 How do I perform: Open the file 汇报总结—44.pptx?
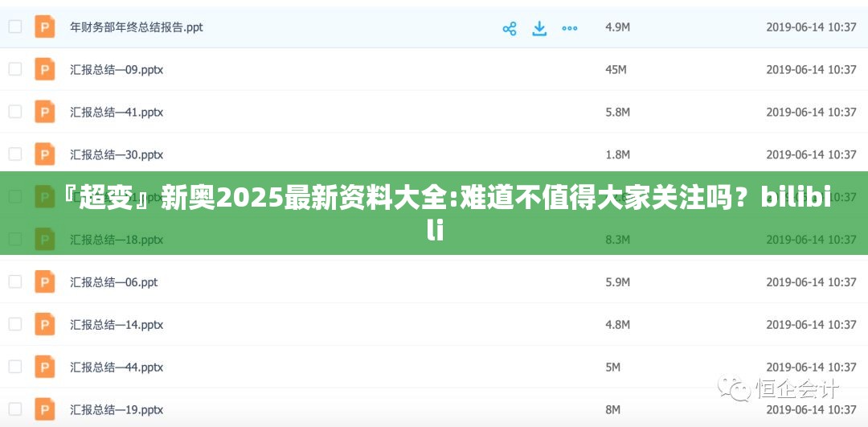[x=117, y=367]
